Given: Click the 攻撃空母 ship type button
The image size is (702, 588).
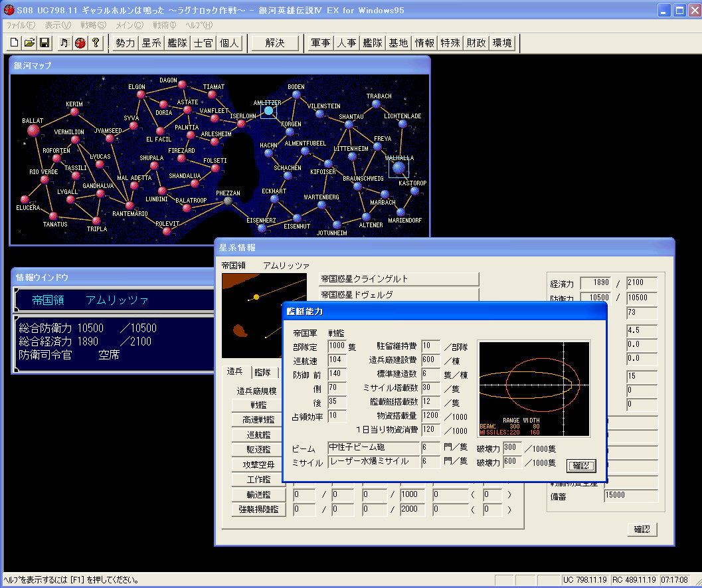Looking at the screenshot, I should pos(258,465).
